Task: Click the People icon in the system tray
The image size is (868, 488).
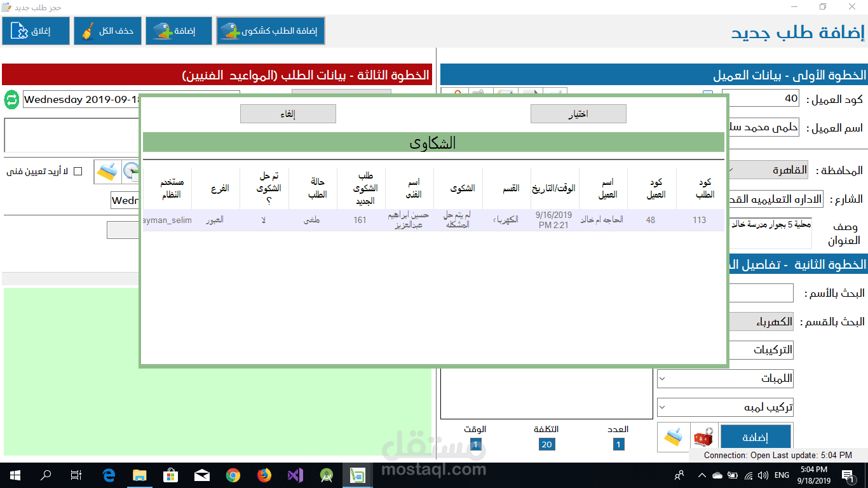Action: pyautogui.click(x=680, y=475)
